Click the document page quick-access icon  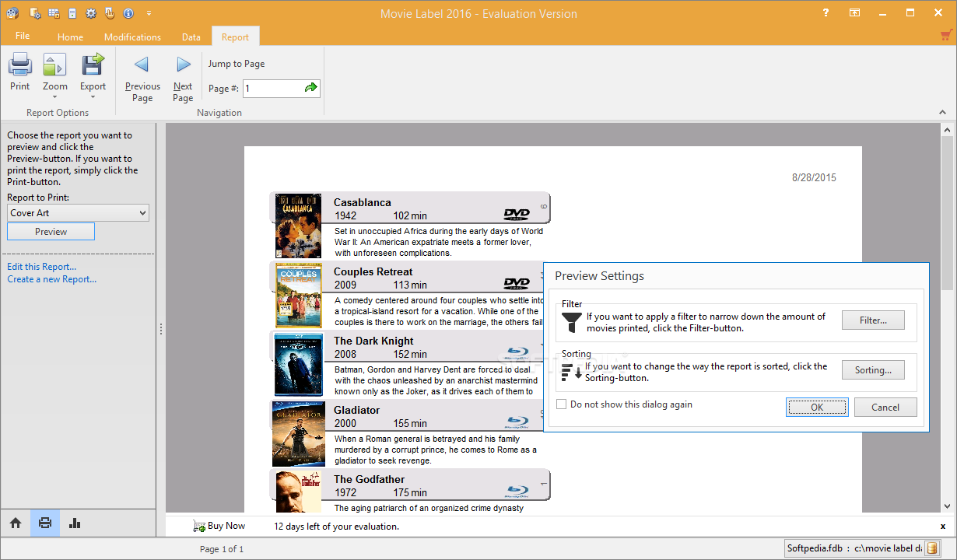pyautogui.click(x=72, y=13)
